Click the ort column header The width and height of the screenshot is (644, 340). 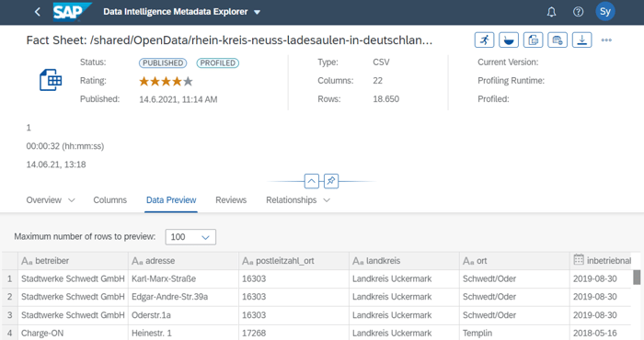514,261
